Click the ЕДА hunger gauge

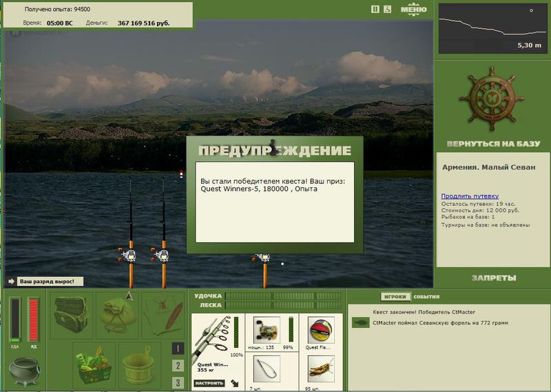pos(15,320)
